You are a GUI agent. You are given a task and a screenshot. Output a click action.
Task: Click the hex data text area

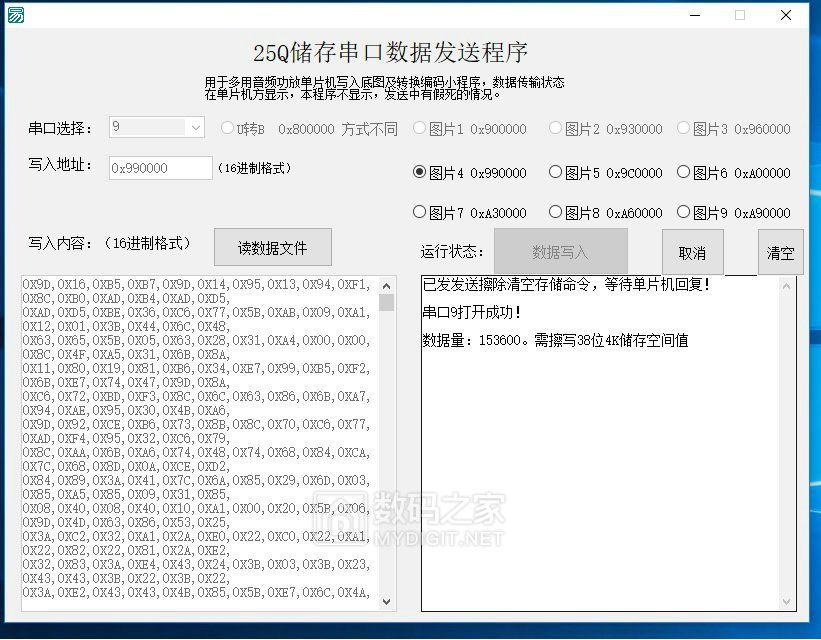(200, 440)
